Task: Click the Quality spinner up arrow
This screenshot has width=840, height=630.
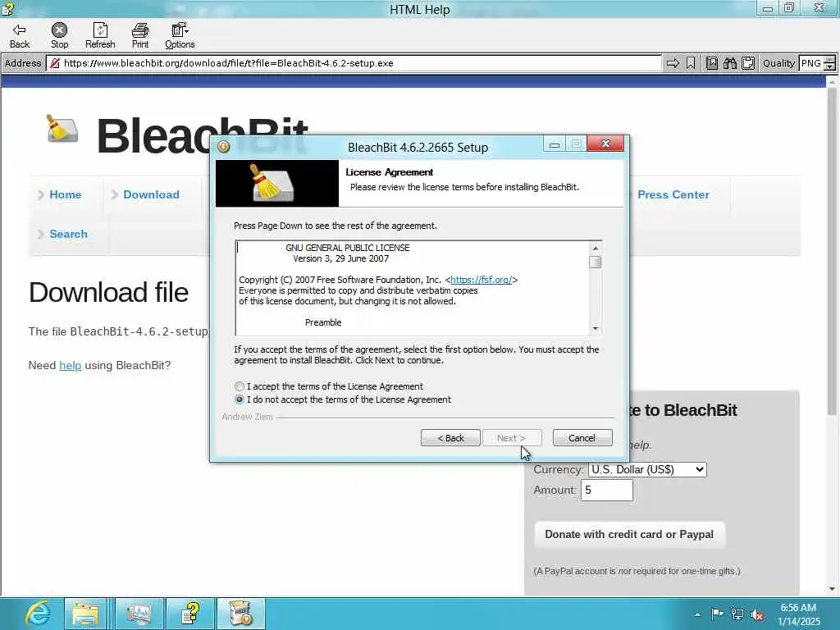Action: click(830, 59)
